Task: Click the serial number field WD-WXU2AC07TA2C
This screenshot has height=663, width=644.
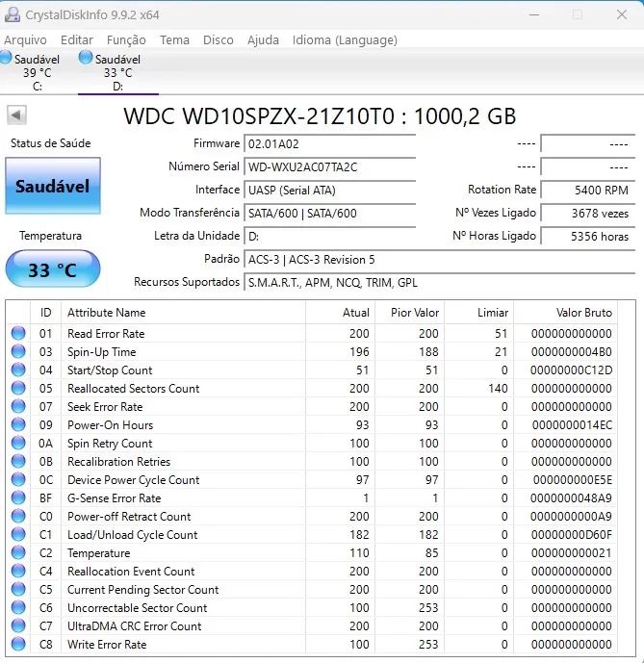Action: [x=329, y=167]
